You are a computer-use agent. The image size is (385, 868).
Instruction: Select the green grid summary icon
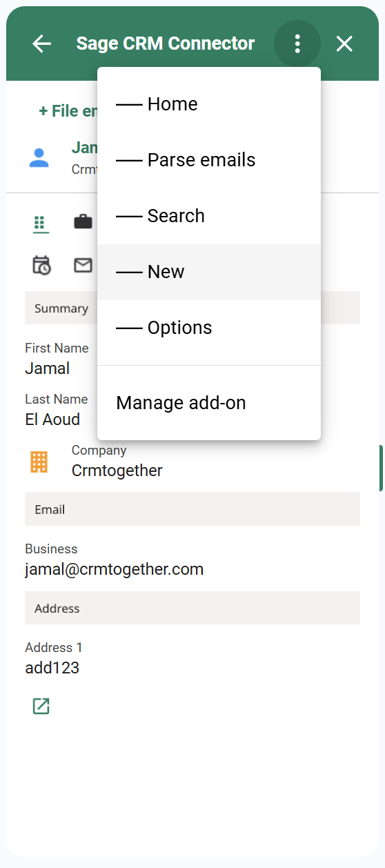point(40,224)
